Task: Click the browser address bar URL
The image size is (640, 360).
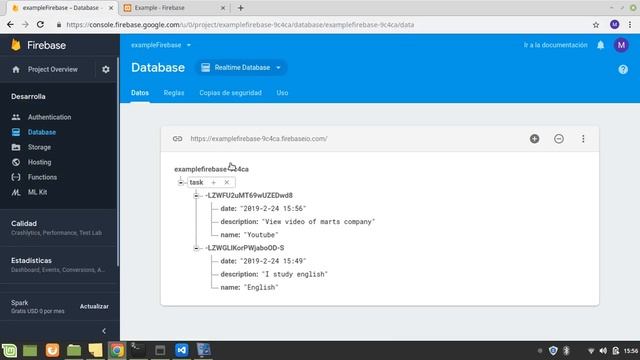Action: (x=240, y=25)
